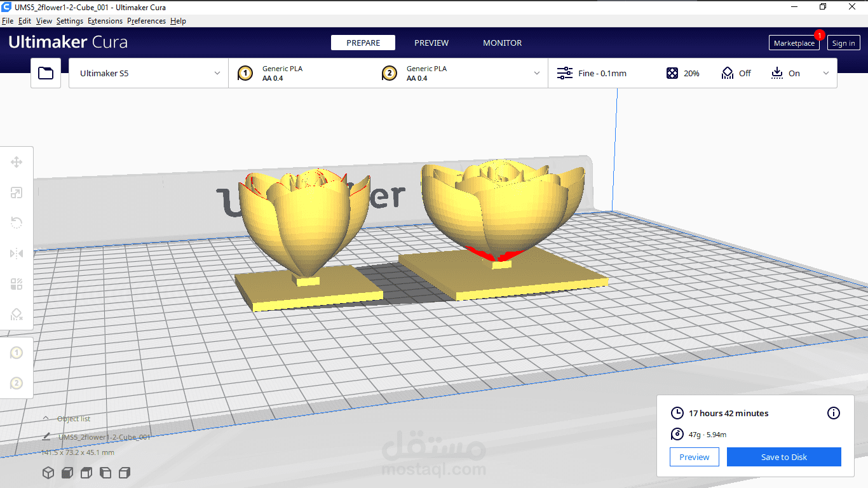Select the Mirror tool
The height and width of the screenshot is (488, 868).
[17, 254]
